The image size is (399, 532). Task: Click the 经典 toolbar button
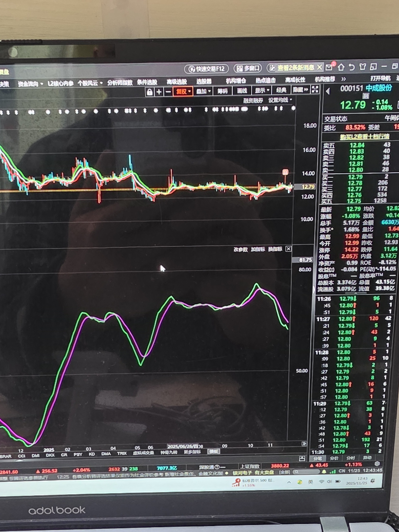point(281,90)
